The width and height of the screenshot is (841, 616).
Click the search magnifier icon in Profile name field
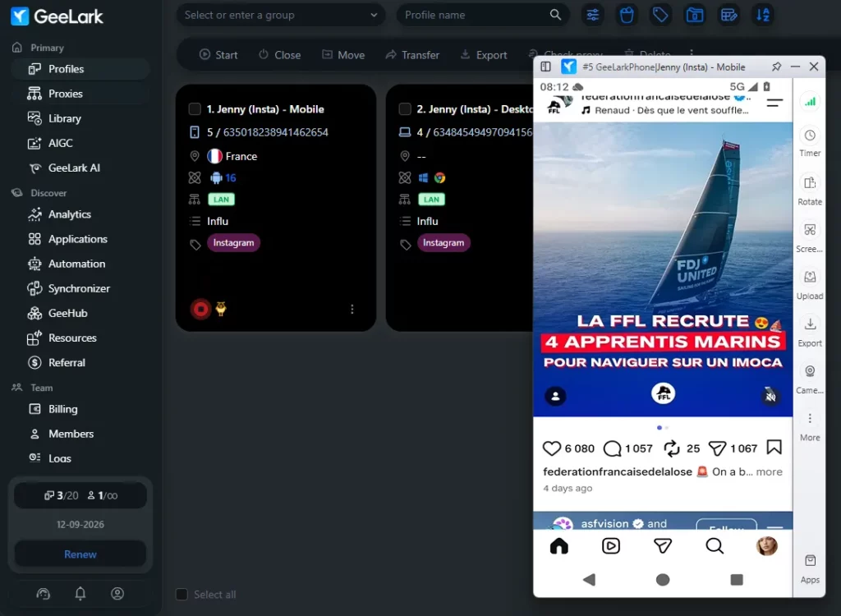pos(556,15)
